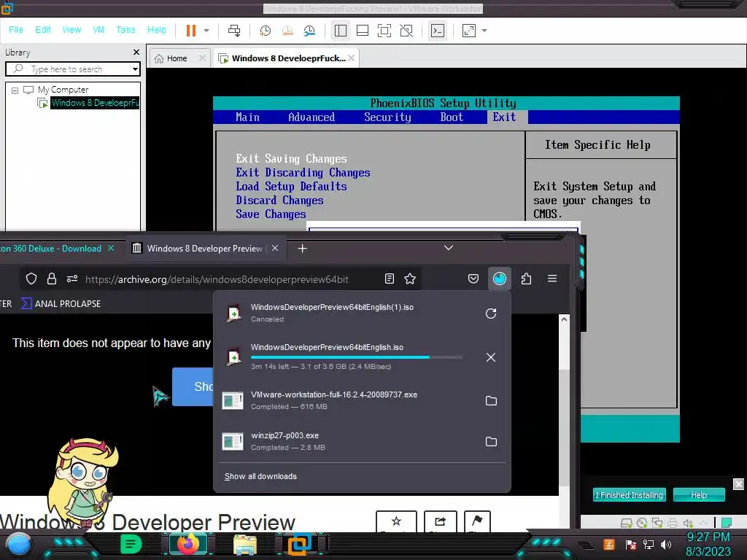Close the Windows 8 VM tab
This screenshot has height=560, width=747.
pyautogui.click(x=351, y=58)
